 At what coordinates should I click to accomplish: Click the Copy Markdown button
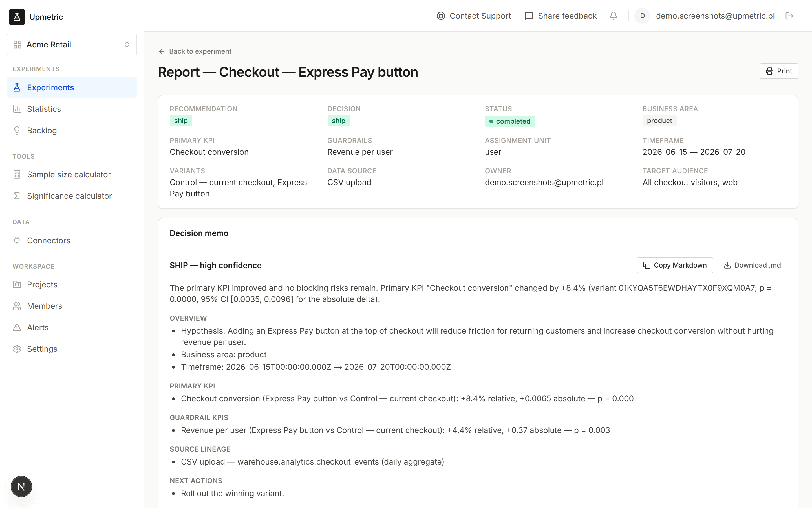(675, 265)
